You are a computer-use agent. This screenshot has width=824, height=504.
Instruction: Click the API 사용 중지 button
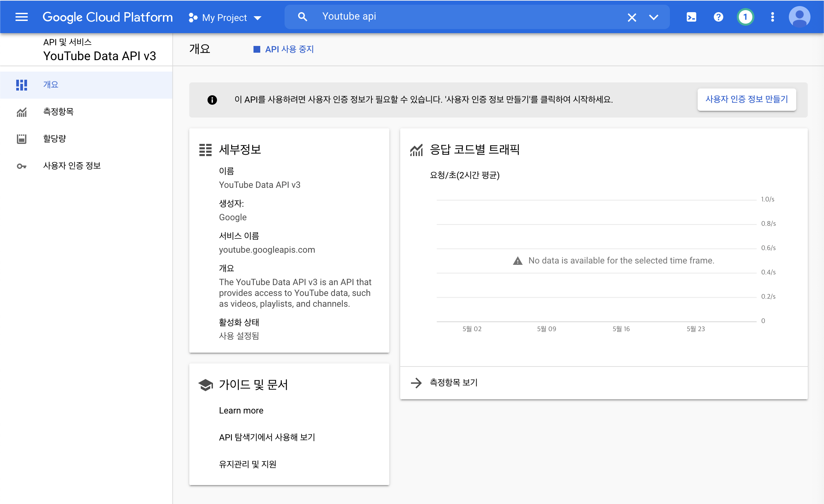click(x=284, y=49)
